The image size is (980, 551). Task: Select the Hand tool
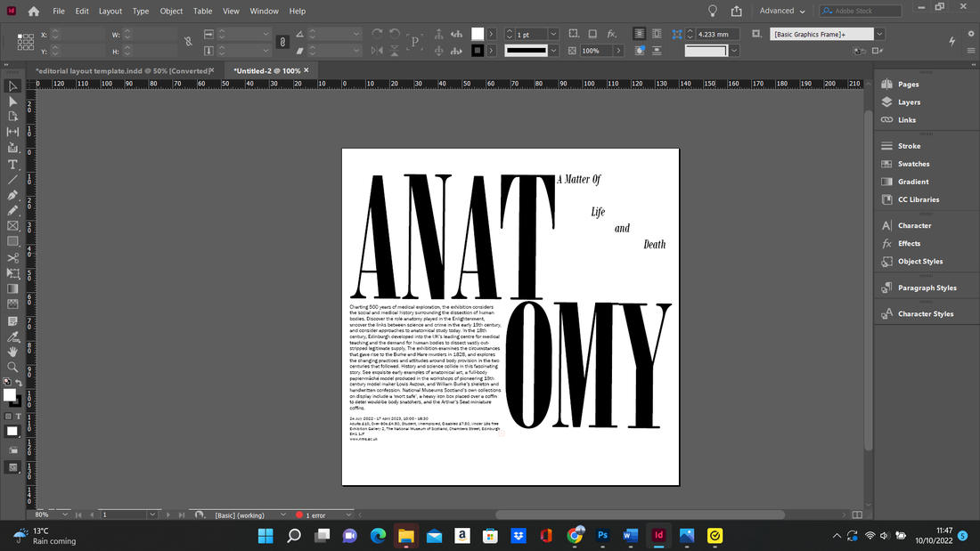12,352
